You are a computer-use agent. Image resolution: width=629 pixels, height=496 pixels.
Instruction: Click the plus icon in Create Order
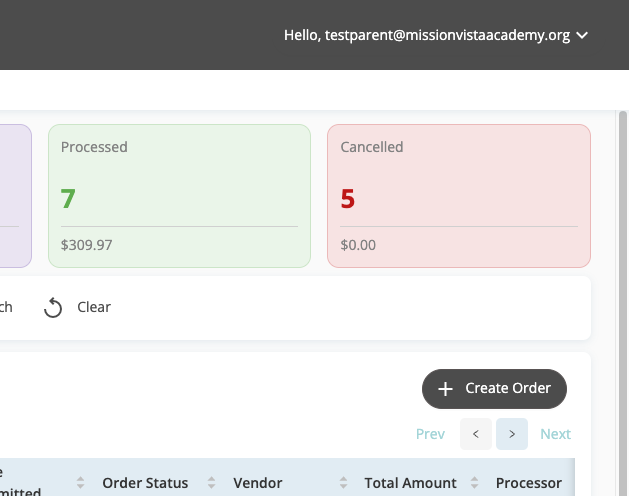(445, 389)
